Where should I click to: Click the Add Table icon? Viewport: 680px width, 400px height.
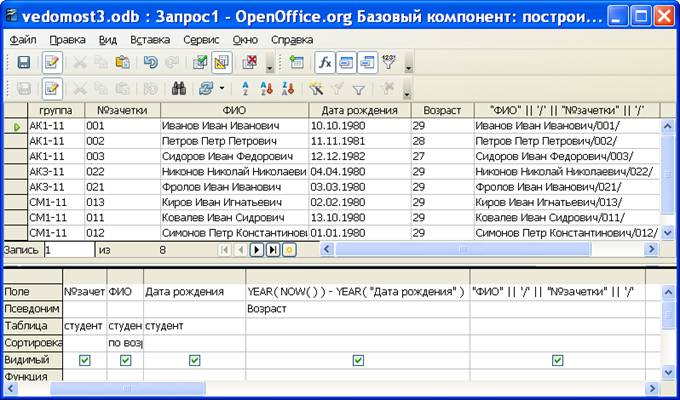point(295,63)
